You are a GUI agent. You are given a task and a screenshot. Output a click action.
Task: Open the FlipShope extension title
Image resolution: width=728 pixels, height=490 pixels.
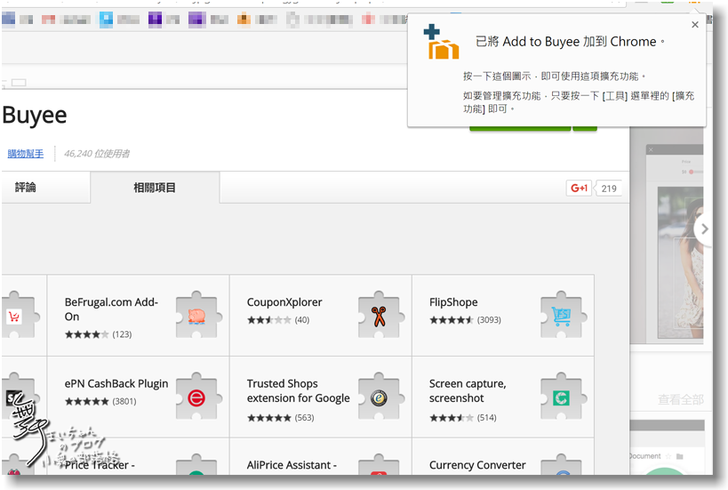pos(453,302)
